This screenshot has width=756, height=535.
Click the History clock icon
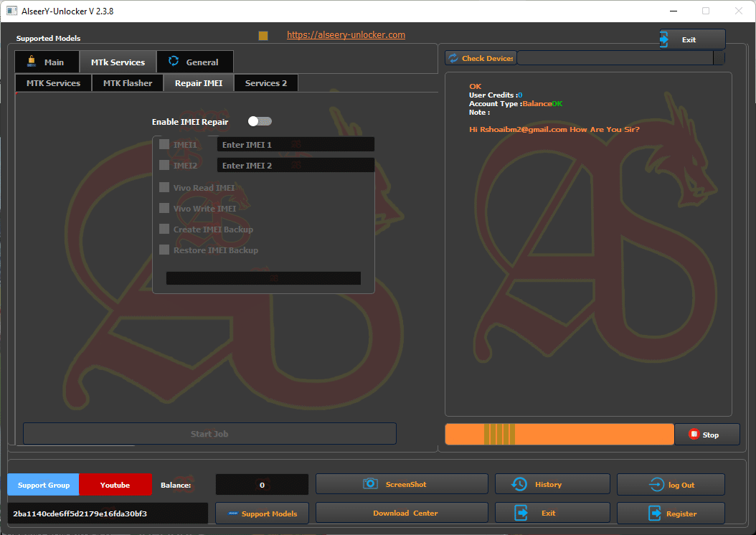519,484
